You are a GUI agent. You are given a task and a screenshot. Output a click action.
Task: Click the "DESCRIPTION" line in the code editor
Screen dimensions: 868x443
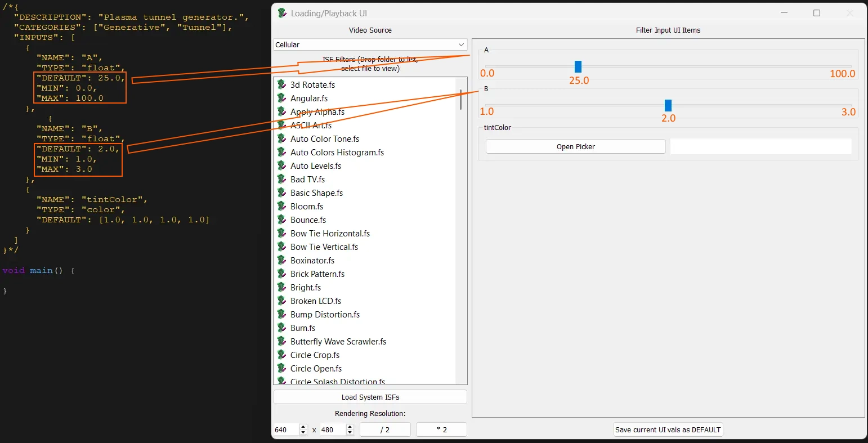pos(131,17)
